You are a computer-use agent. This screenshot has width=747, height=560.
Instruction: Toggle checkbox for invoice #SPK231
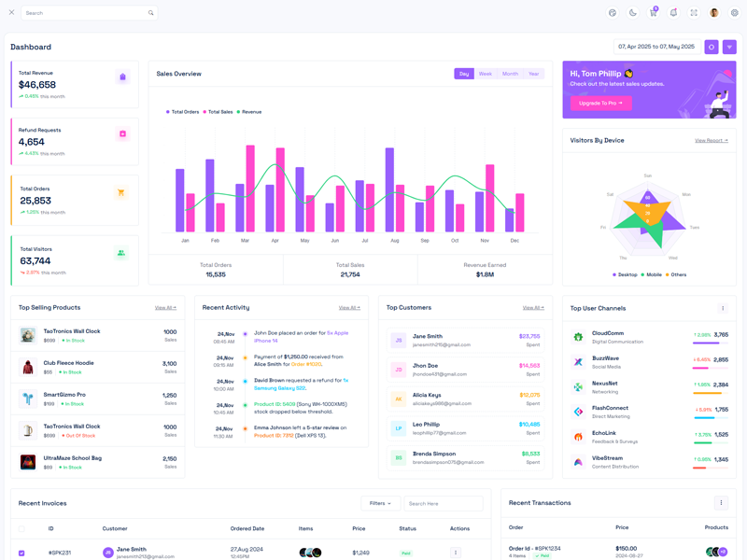21,553
